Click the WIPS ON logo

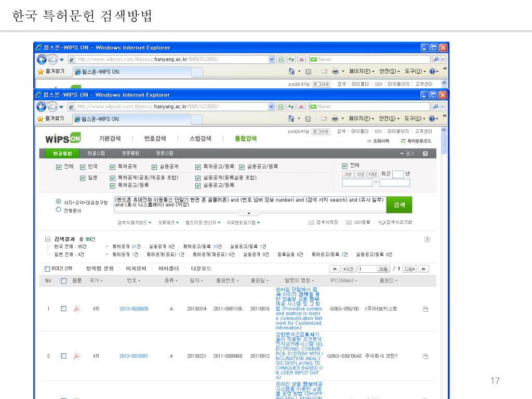click(63, 138)
